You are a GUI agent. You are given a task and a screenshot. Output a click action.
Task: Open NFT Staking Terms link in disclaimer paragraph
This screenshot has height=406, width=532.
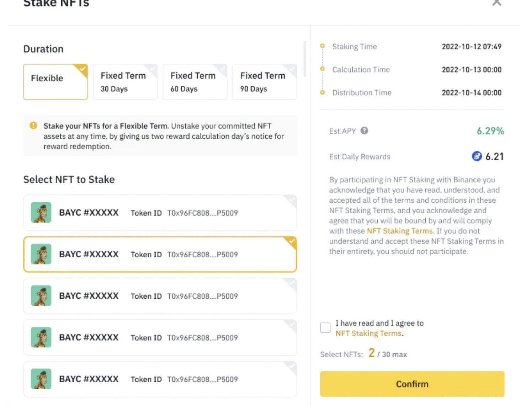tap(400, 231)
